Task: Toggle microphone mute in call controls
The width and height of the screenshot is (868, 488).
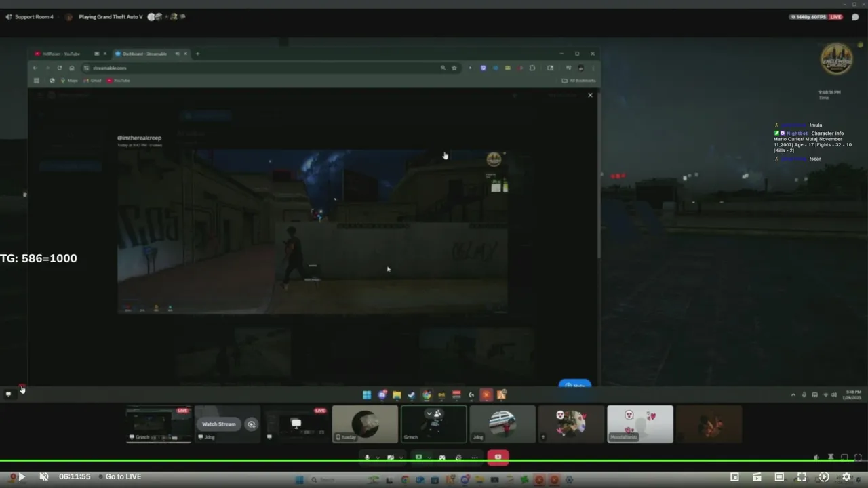Action: 368,457
